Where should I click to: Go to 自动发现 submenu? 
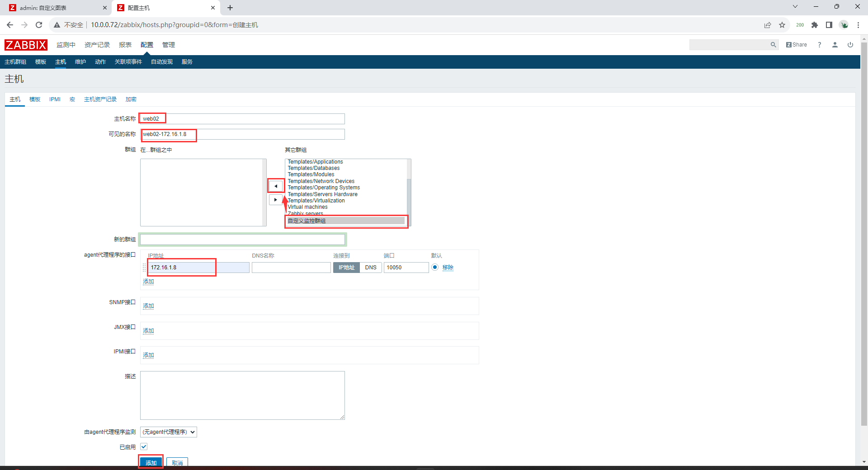162,62
